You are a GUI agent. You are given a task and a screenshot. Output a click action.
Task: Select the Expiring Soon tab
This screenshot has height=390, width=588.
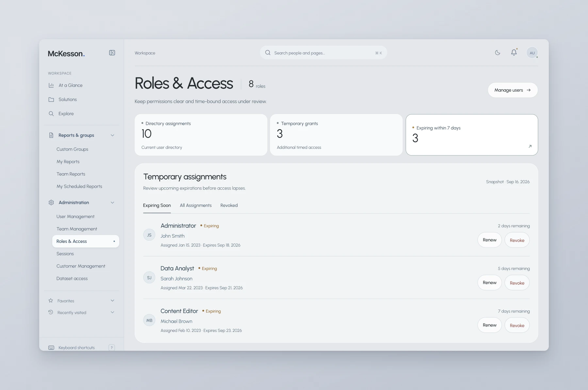point(157,205)
